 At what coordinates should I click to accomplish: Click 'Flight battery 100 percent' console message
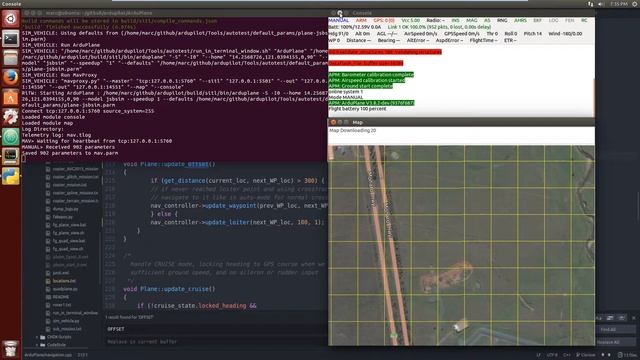pyautogui.click(x=357, y=109)
